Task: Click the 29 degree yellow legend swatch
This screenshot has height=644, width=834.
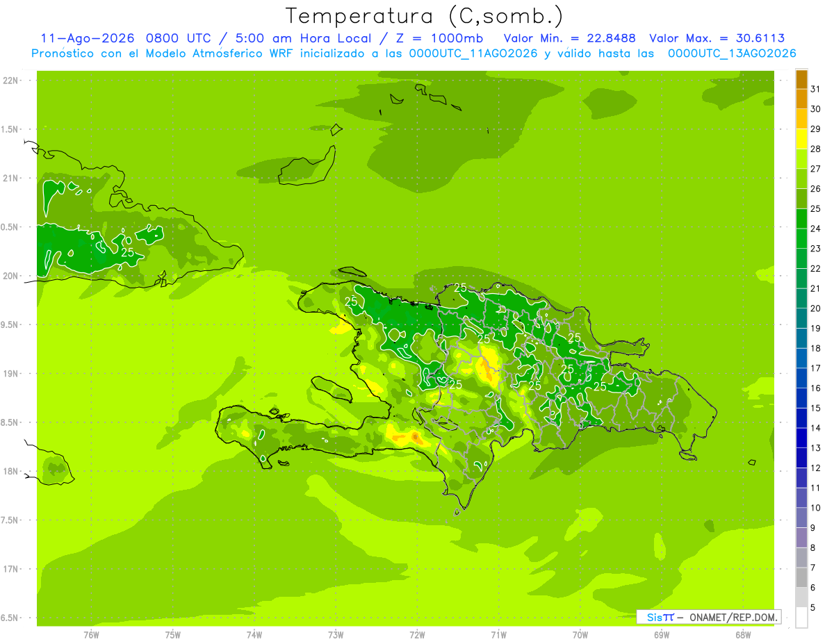Action: pos(801,119)
